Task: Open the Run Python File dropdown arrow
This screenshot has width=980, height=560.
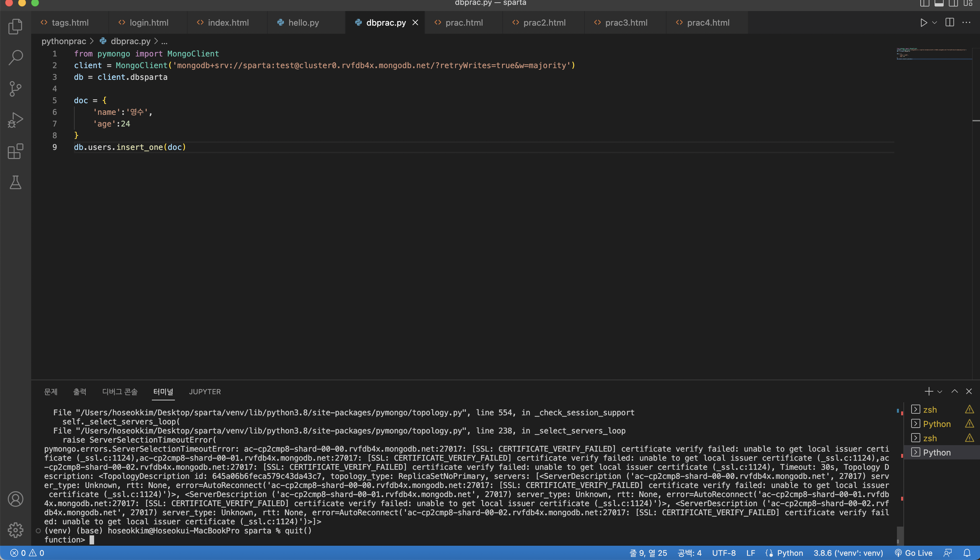Action: pyautogui.click(x=935, y=23)
